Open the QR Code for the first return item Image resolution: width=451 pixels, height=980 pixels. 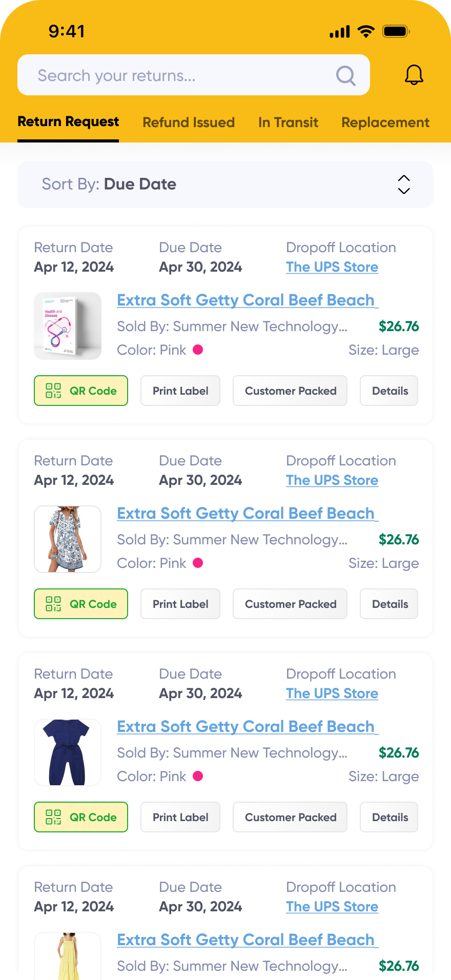tap(80, 391)
